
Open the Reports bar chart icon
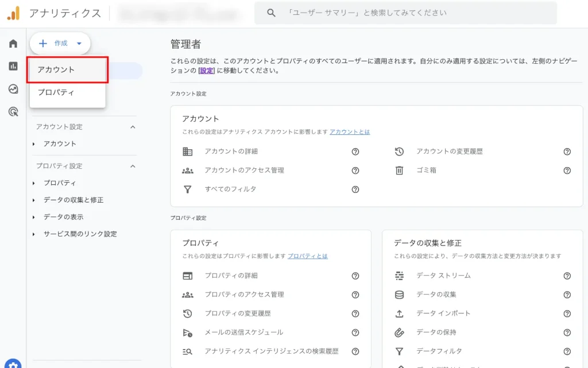13,67
